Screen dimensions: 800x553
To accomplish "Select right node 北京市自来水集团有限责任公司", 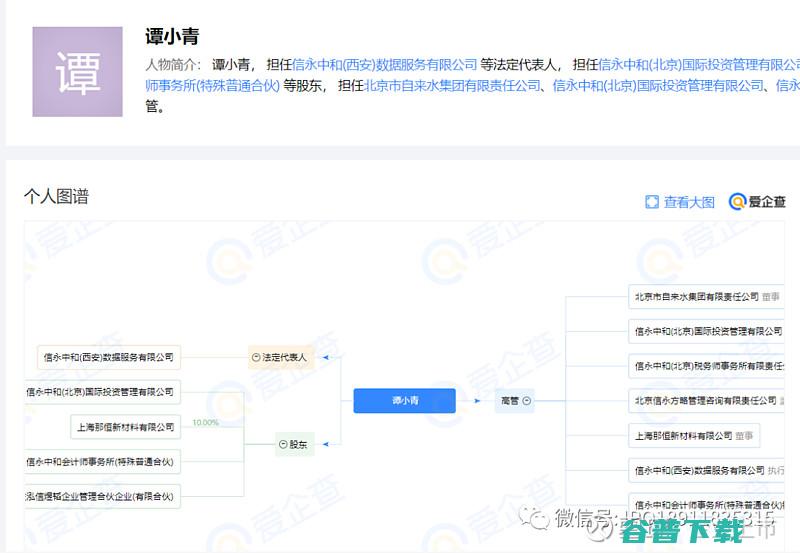I will [706, 297].
